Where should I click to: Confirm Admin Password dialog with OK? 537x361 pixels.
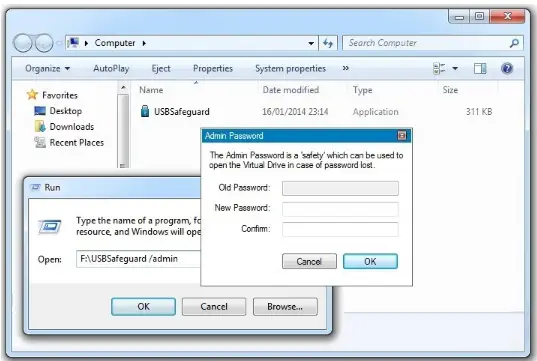[x=370, y=261]
